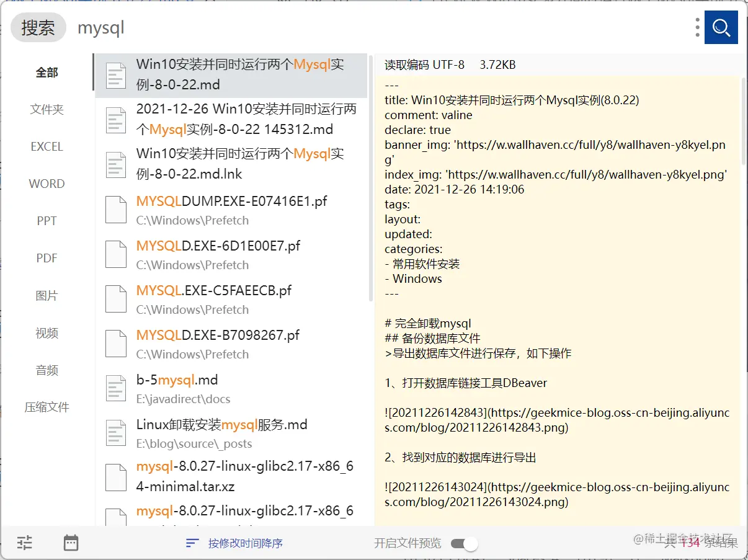Switch to the PDF filter tab

47,259
